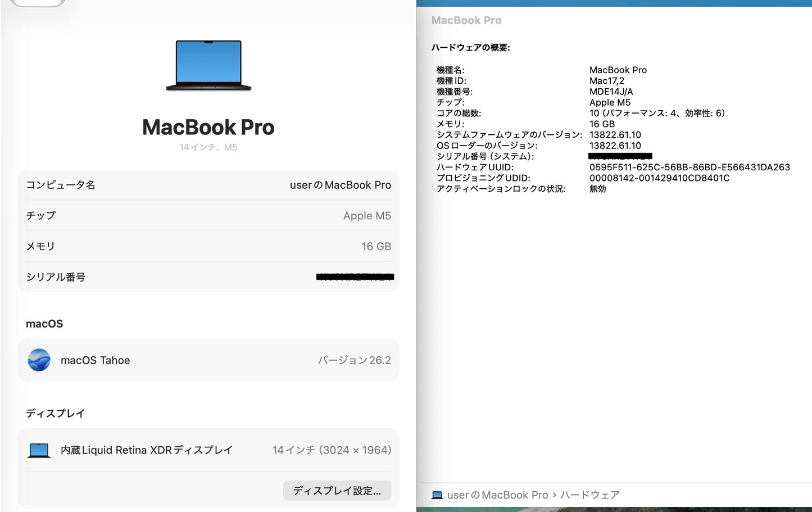Click システムファームウェアのバージョン value 13822.61.10
This screenshot has height=512, width=812.
tap(615, 135)
